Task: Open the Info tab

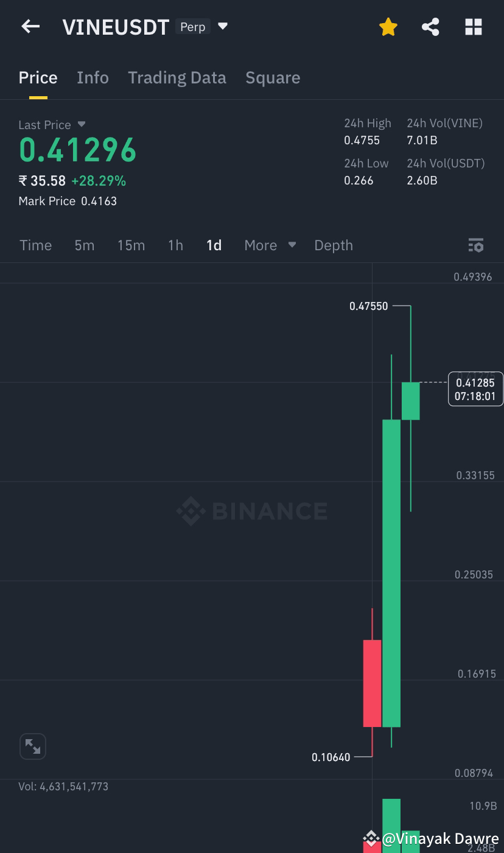Action: tap(93, 77)
